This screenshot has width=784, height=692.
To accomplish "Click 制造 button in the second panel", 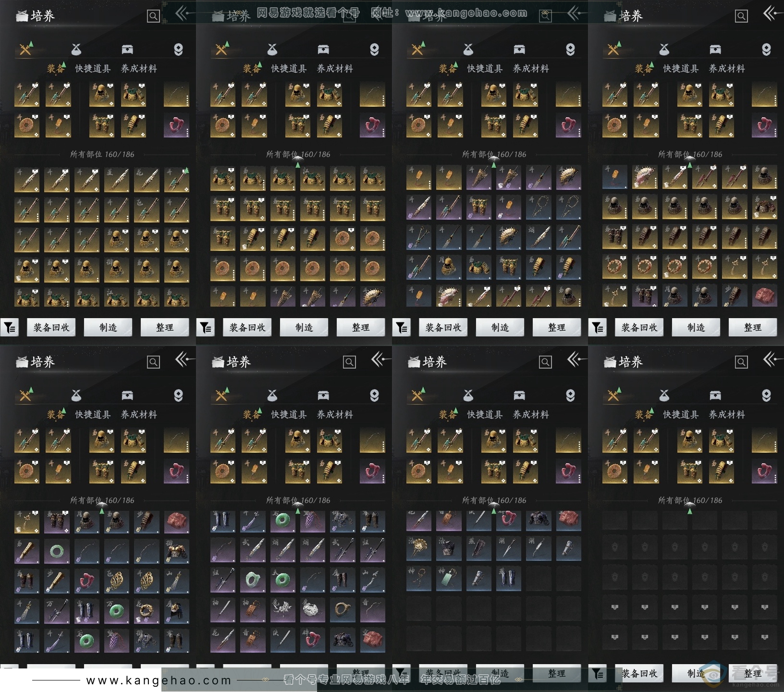I will point(304,328).
